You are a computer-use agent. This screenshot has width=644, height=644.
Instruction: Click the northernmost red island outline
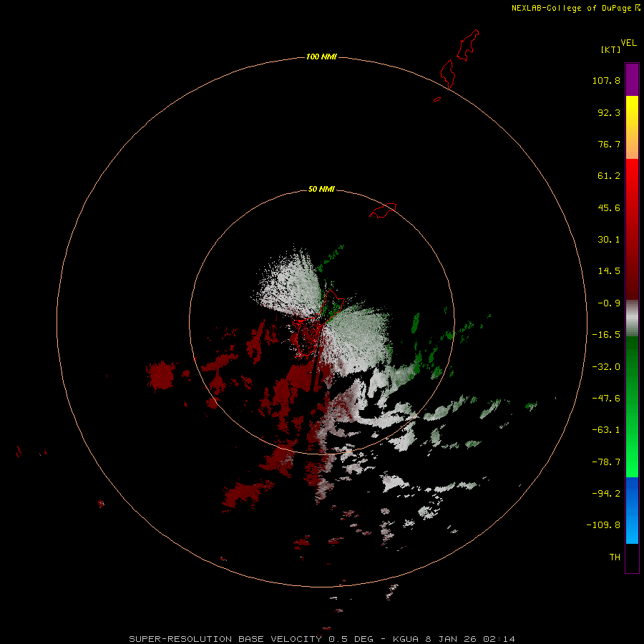pos(468,45)
